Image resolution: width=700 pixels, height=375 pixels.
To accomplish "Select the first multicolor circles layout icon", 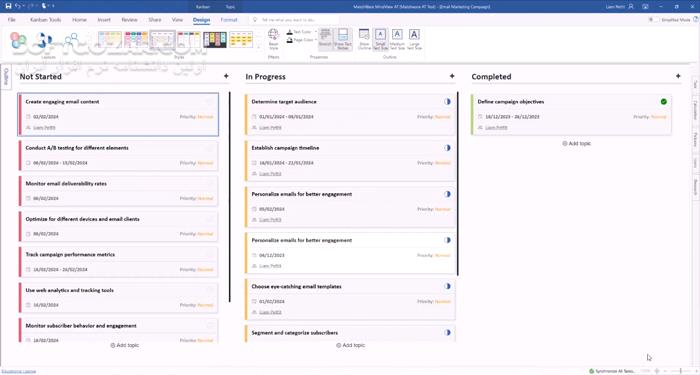I will point(18,40).
